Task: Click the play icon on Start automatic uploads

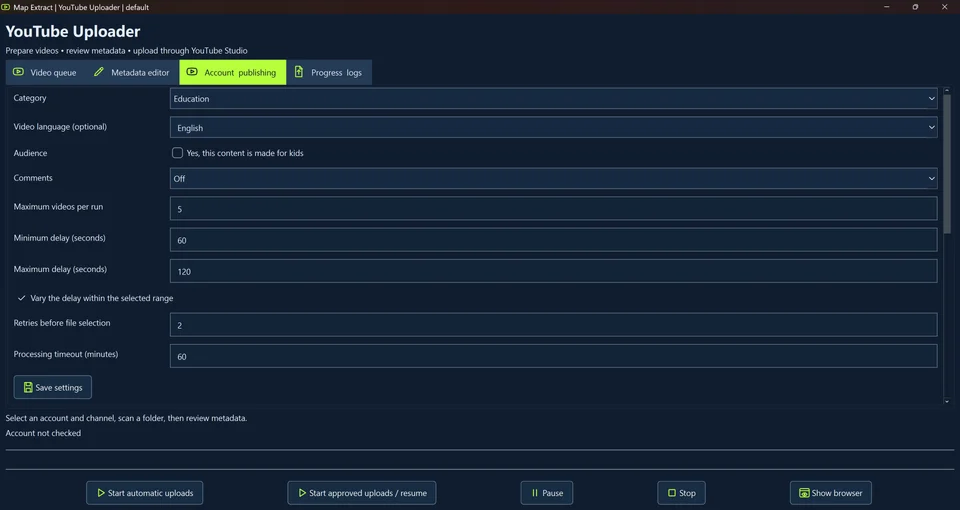Action: pos(100,493)
